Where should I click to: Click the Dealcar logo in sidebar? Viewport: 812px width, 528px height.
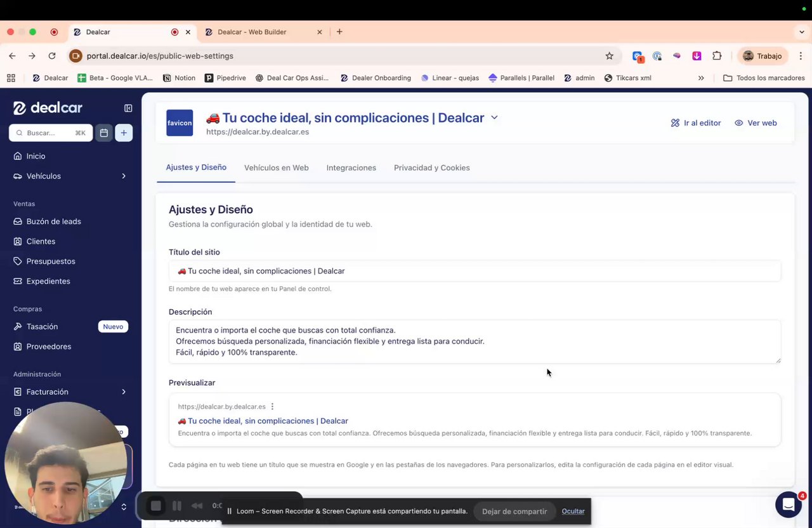click(x=48, y=108)
